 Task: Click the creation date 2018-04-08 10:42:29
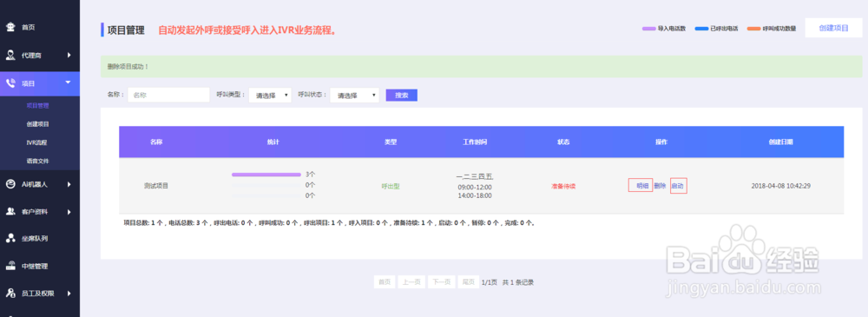tap(780, 186)
